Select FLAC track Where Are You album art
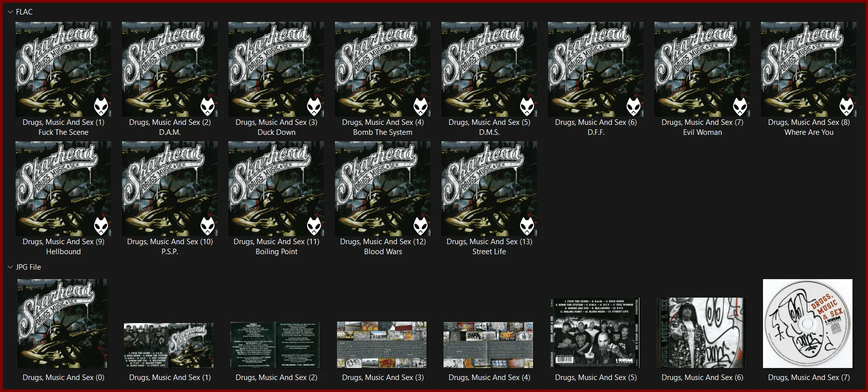This screenshot has height=392, width=868. (809, 69)
